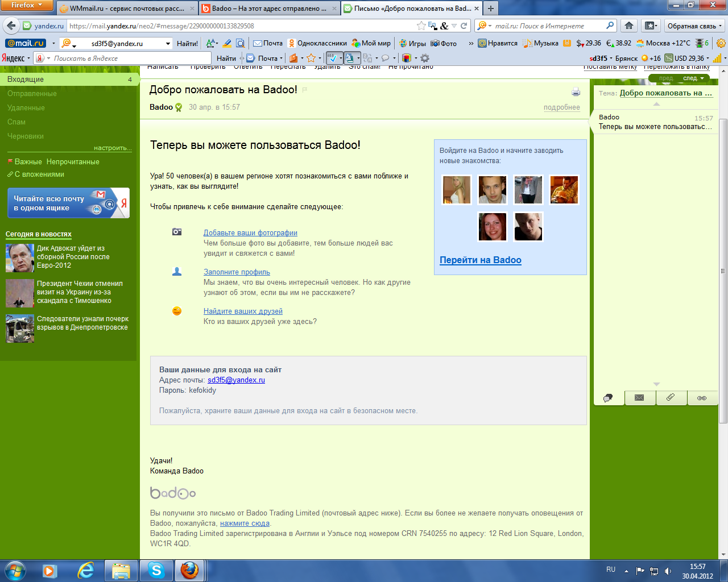Click the highlighter pen toolbar icon
The height and width of the screenshot is (582, 728).
tap(227, 43)
